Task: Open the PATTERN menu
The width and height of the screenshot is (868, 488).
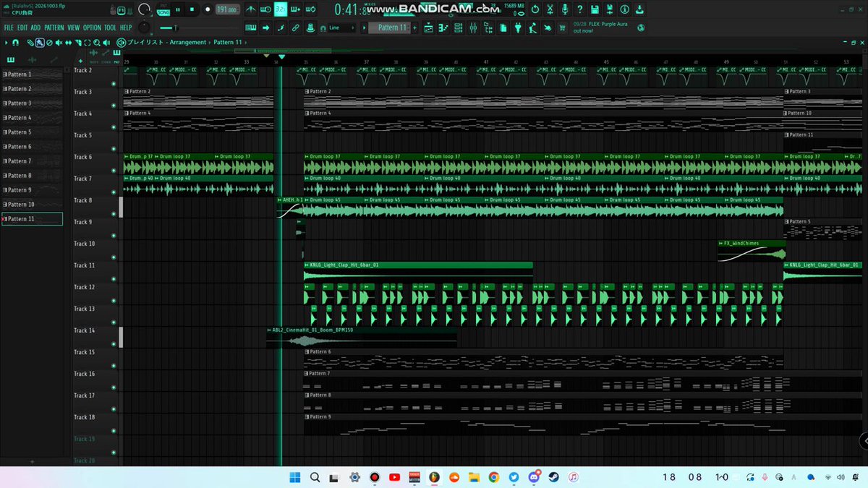Action: click(54, 27)
